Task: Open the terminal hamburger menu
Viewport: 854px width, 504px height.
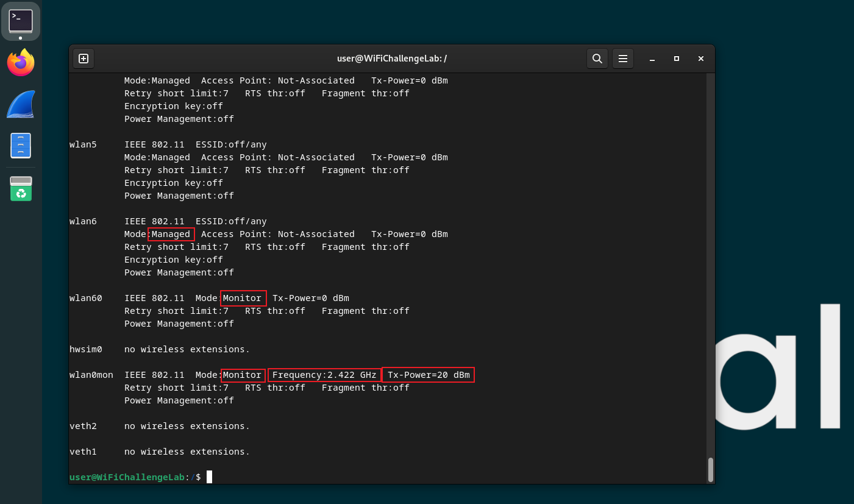Action: click(622, 59)
